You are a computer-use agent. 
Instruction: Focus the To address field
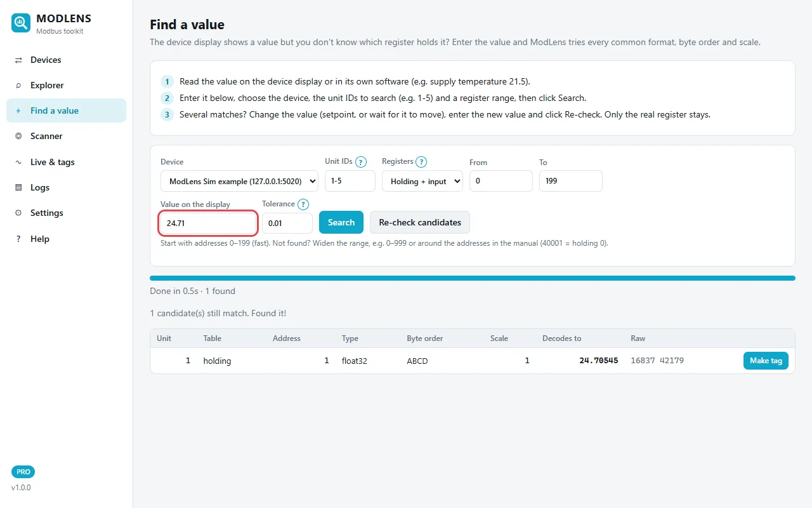click(571, 181)
